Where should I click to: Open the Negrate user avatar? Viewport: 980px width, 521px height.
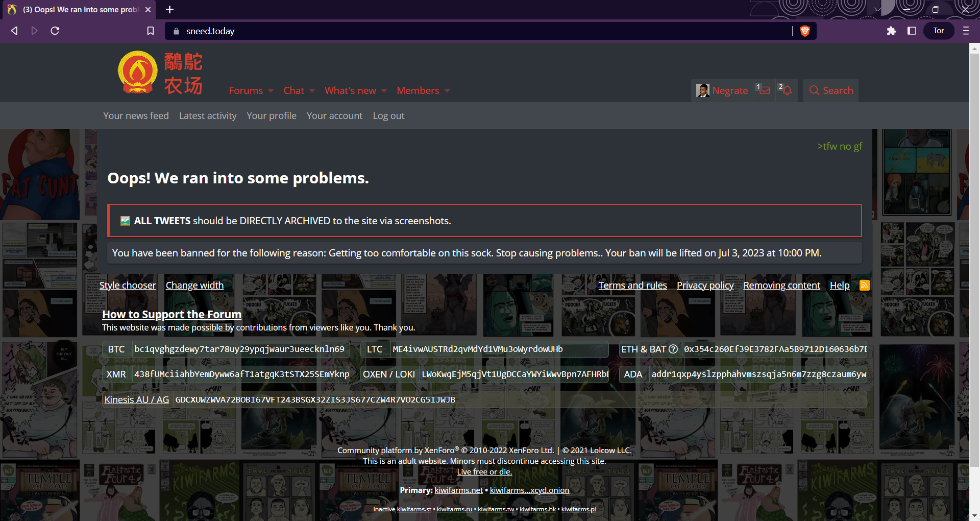tap(703, 90)
